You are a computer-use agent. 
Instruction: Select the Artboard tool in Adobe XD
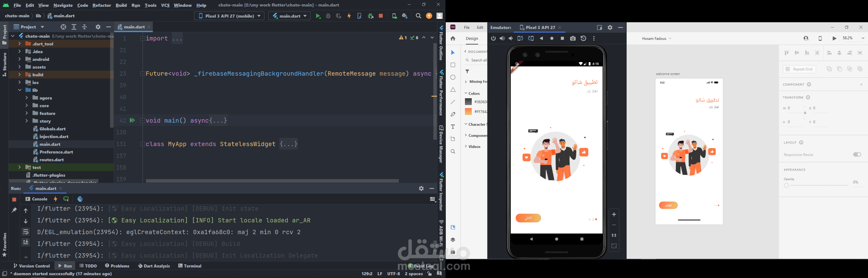(x=453, y=139)
